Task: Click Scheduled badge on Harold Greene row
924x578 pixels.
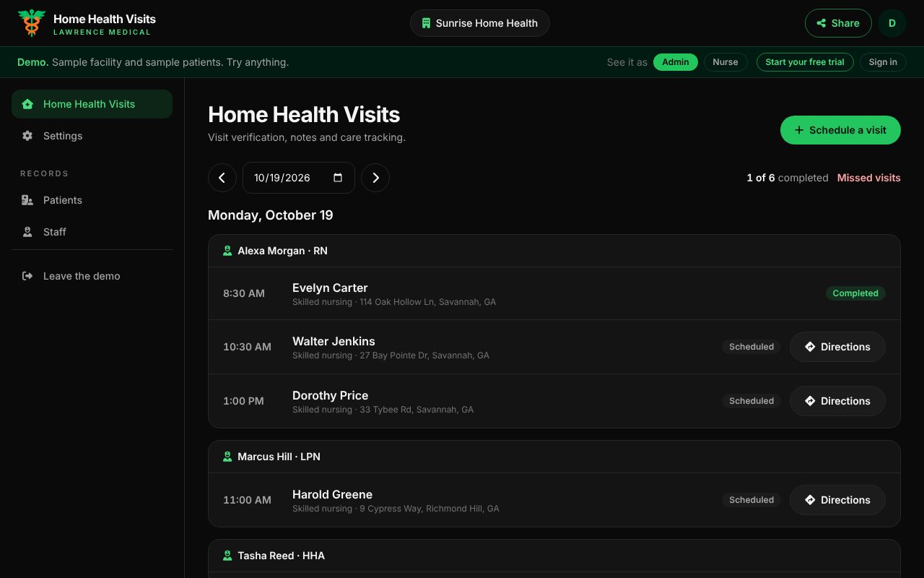Action: point(751,500)
